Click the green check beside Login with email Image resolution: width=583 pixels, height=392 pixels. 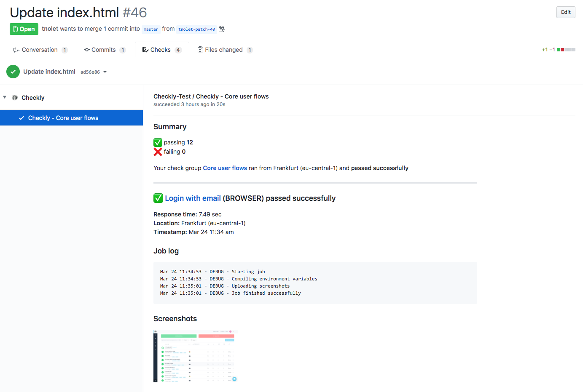(158, 198)
